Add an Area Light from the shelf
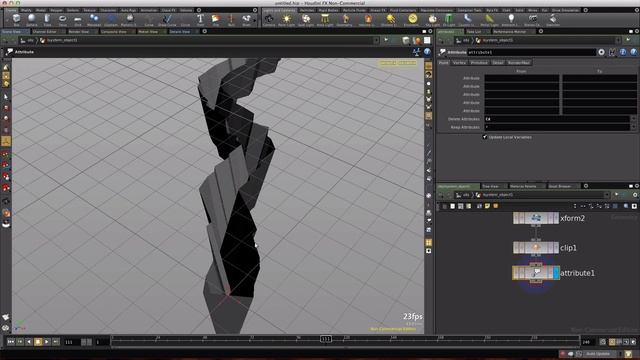Viewport: 640px width, 360px height. pyautogui.click(x=325, y=20)
